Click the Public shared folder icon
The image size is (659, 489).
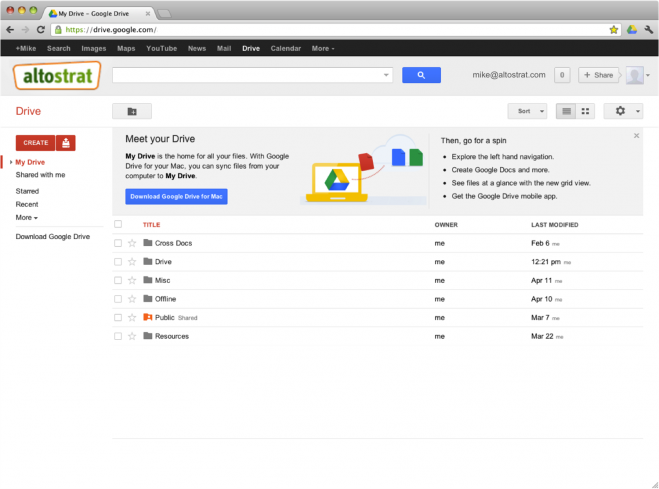click(148, 317)
